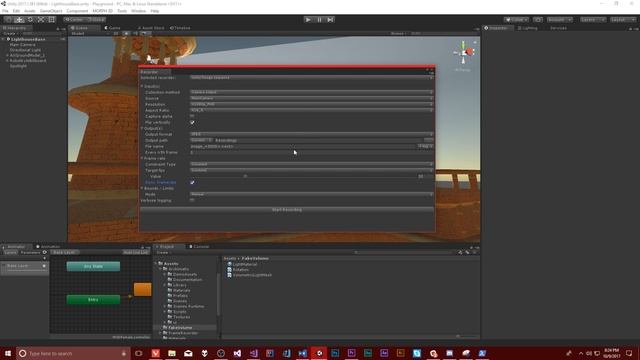Select the LightMaterial asset

click(x=244, y=264)
